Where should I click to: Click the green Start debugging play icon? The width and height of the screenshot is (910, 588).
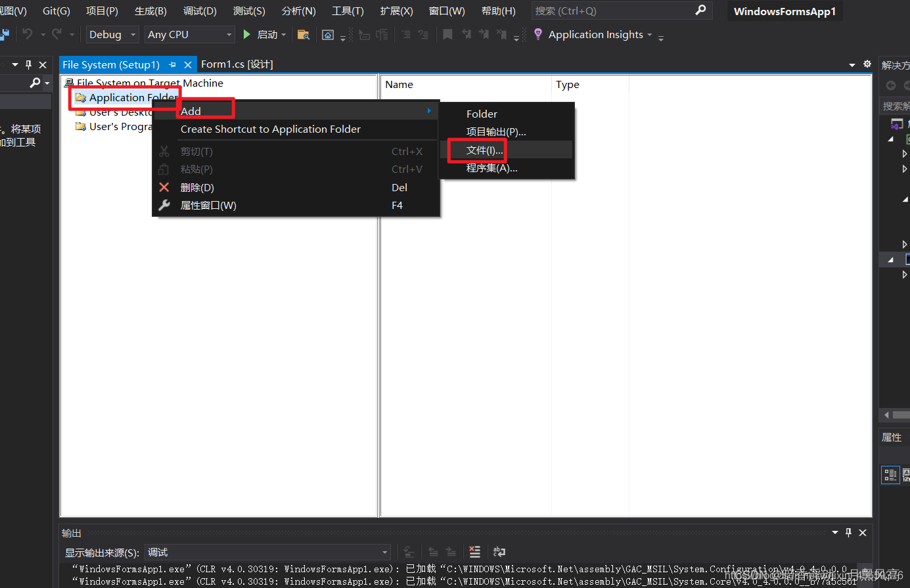pyautogui.click(x=247, y=34)
